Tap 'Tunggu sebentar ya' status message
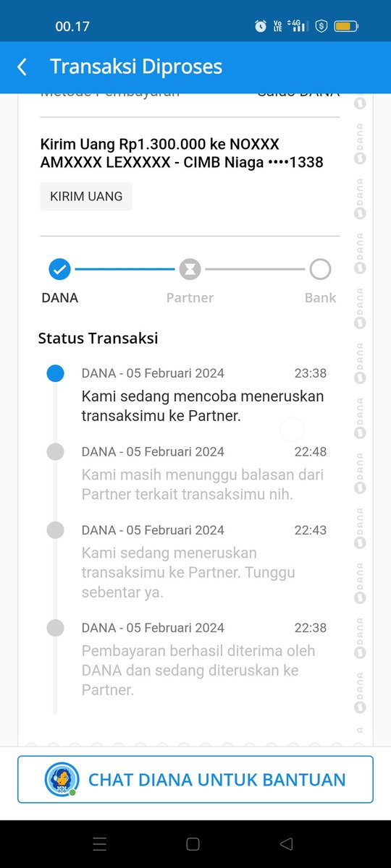Screen dimensions: 391x868 (190, 572)
